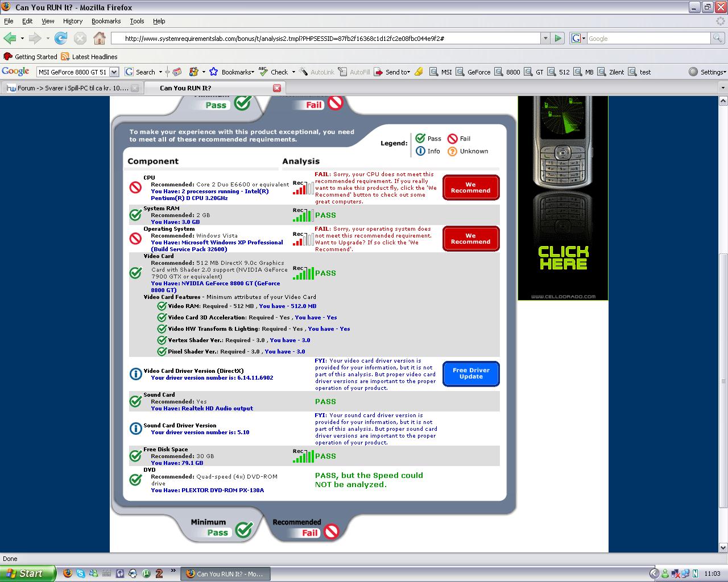728x582 pixels.
Task: Click the CPU fail icon
Action: point(135,188)
